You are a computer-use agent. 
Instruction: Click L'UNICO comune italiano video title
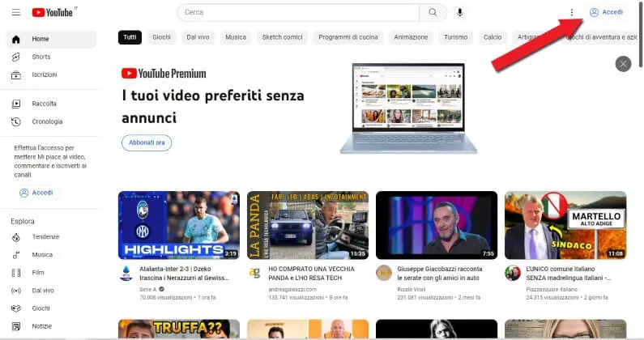point(569,274)
